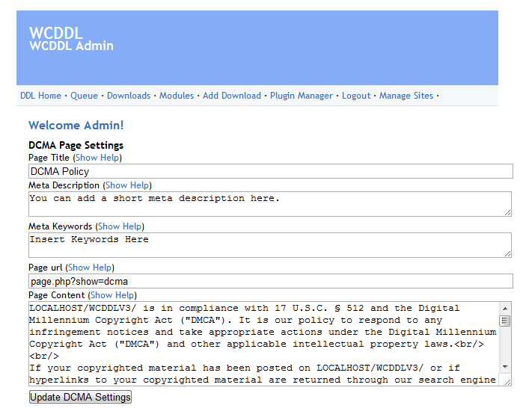Click the Page Title input field
Viewport: 520px width, 420px height.
[269, 172]
